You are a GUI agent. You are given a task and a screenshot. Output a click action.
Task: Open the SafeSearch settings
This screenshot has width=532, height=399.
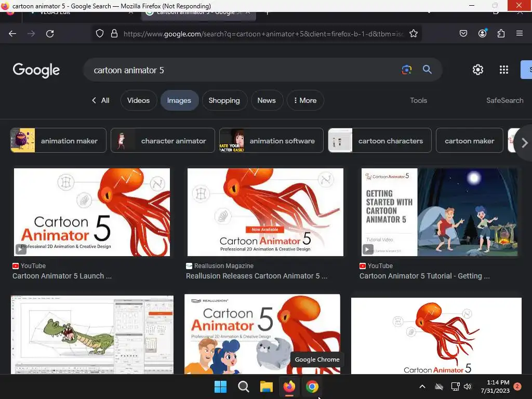pos(504,100)
